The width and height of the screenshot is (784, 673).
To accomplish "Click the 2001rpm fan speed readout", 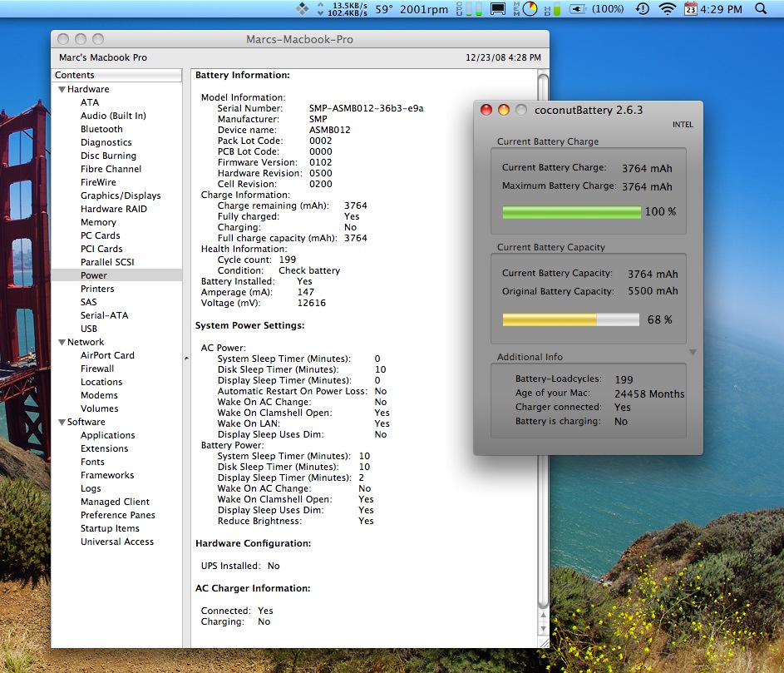I will coord(424,9).
